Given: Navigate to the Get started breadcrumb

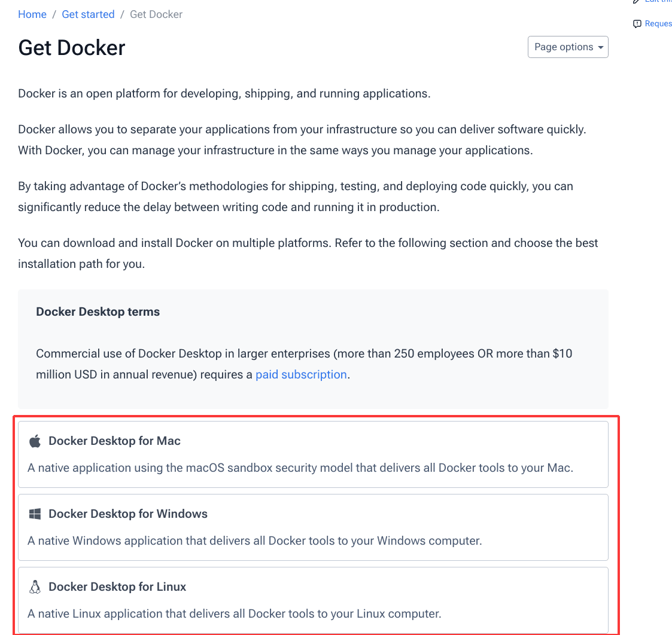Looking at the screenshot, I should pyautogui.click(x=88, y=14).
